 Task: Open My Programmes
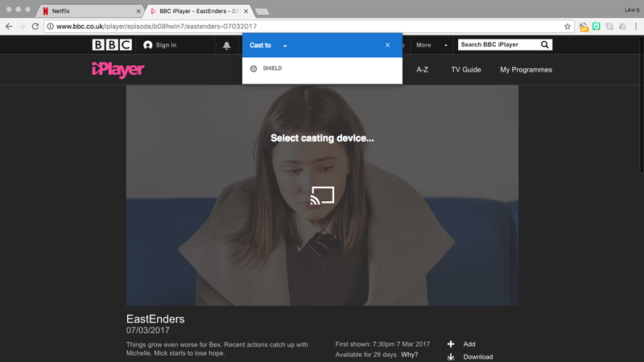[x=526, y=70]
